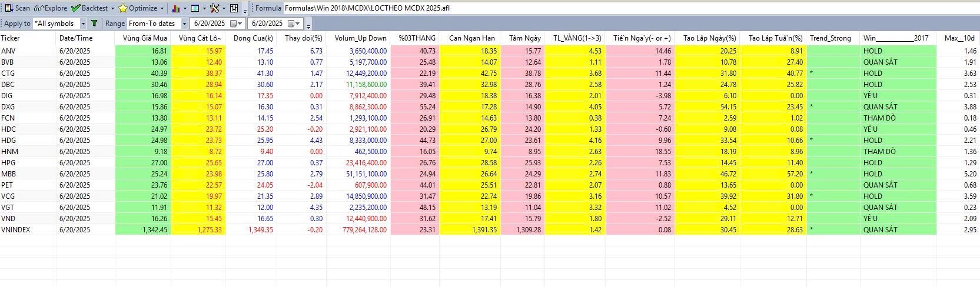
Task: Select the VNINDEX row ticker
Action: pyautogui.click(x=15, y=230)
